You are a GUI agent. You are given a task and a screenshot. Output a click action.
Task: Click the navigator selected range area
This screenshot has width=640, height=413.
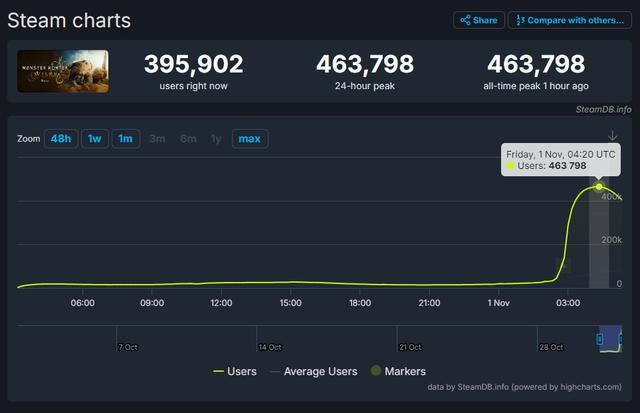tap(610, 339)
